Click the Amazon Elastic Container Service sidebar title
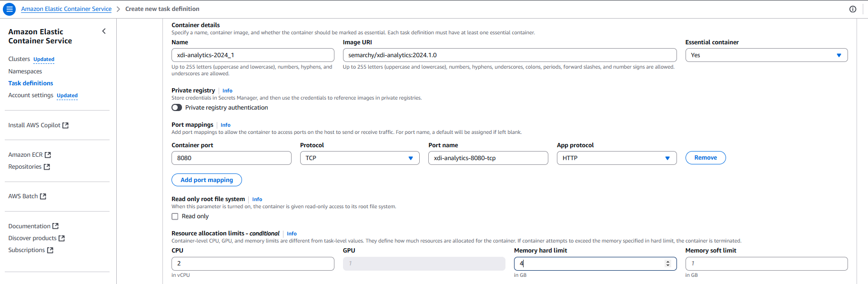868x284 pixels. click(40, 36)
